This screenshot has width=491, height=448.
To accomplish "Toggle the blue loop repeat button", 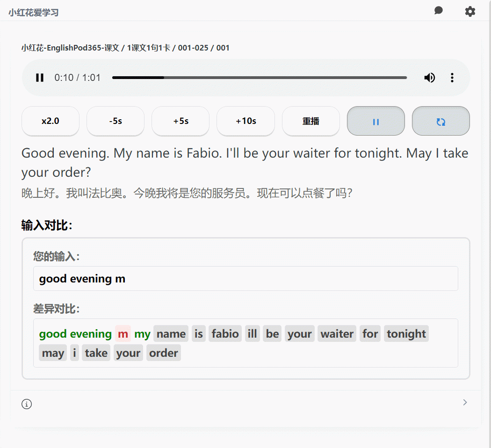I will coord(440,121).
